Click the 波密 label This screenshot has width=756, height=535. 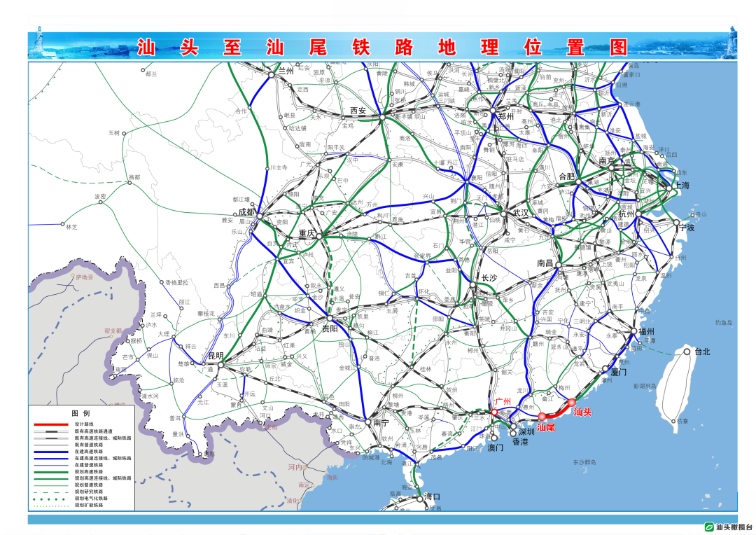pos(100,196)
